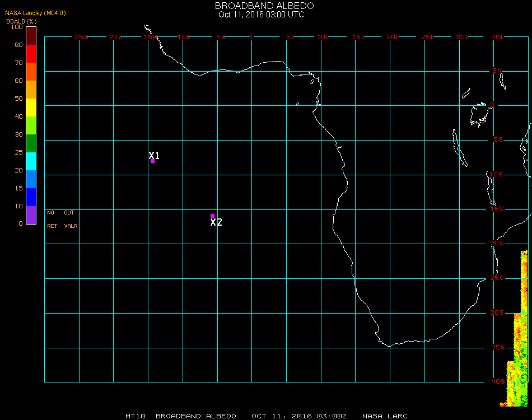Select the purple 0-10 color band
This screenshot has height=420, width=532.
click(31, 214)
